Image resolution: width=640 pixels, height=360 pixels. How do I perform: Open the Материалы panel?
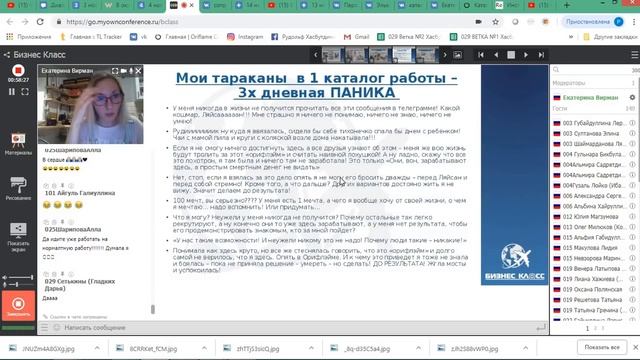(x=18, y=144)
